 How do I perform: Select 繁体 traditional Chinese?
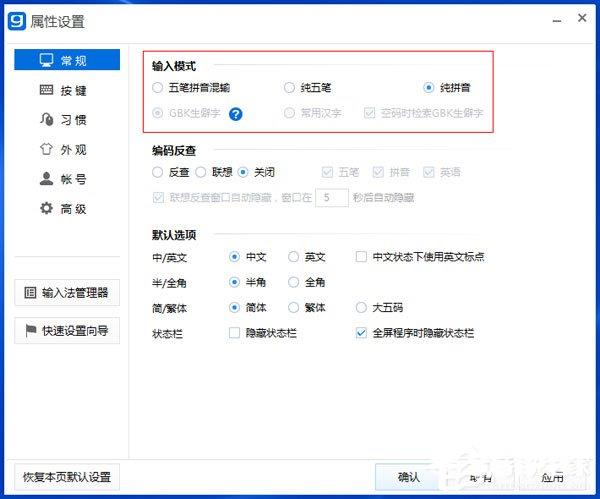coord(293,307)
